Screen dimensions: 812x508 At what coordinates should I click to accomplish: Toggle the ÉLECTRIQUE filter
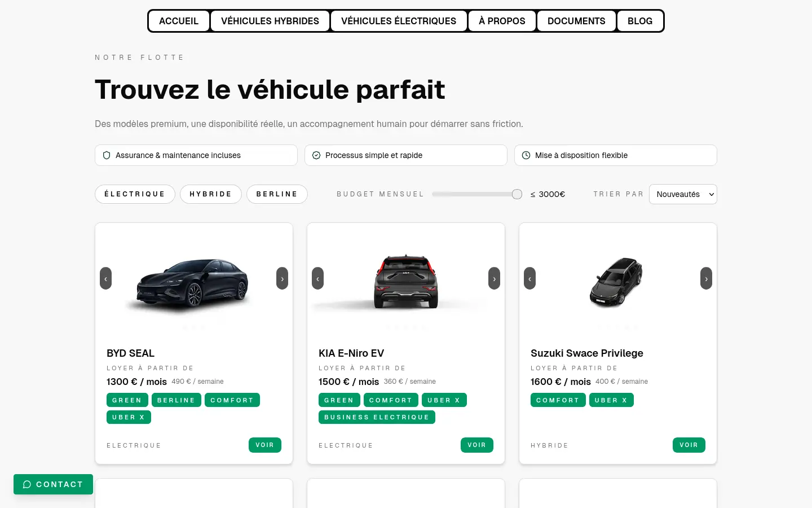pyautogui.click(x=135, y=194)
